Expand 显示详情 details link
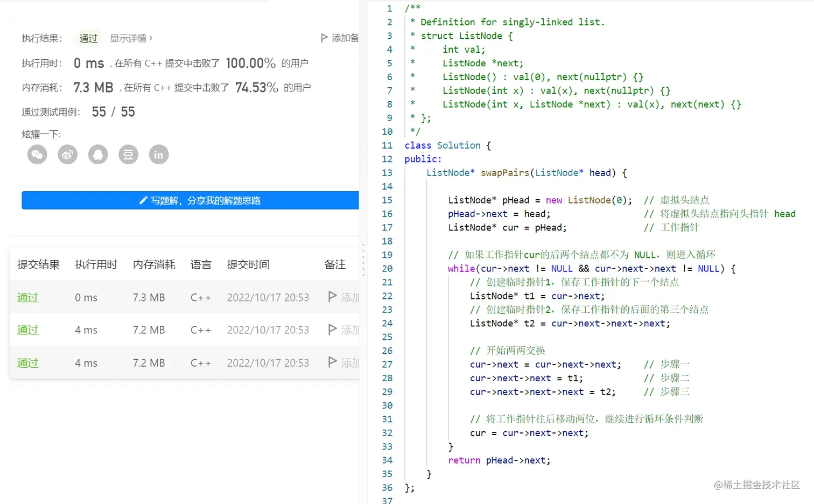The height and width of the screenshot is (504, 814). [131, 38]
